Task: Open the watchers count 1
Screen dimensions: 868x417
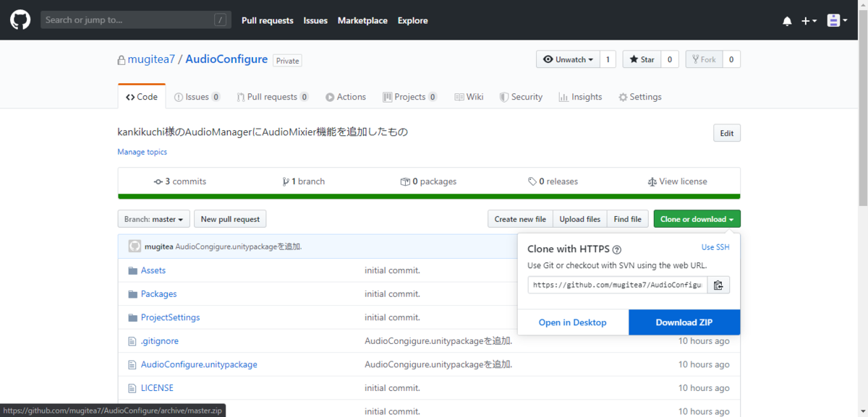Action: 608,59
